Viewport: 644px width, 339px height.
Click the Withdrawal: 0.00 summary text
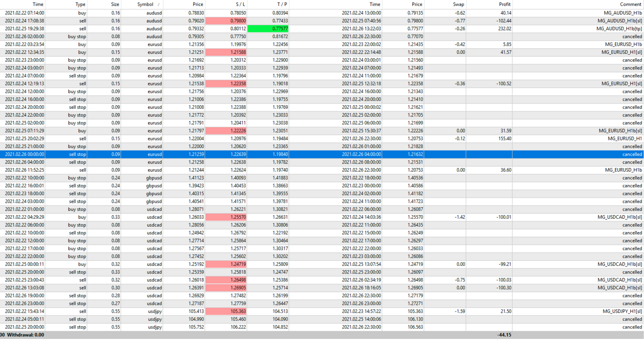pyautogui.click(x=25, y=335)
